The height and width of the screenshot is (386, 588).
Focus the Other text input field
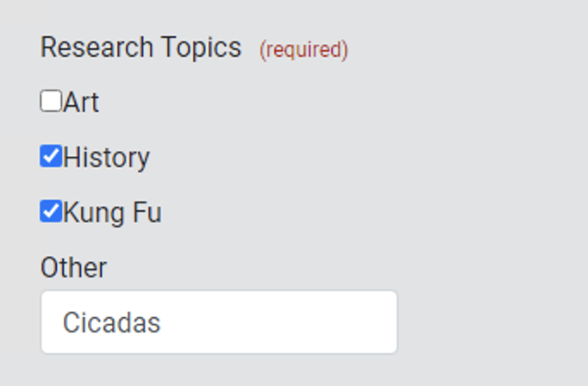coord(219,322)
